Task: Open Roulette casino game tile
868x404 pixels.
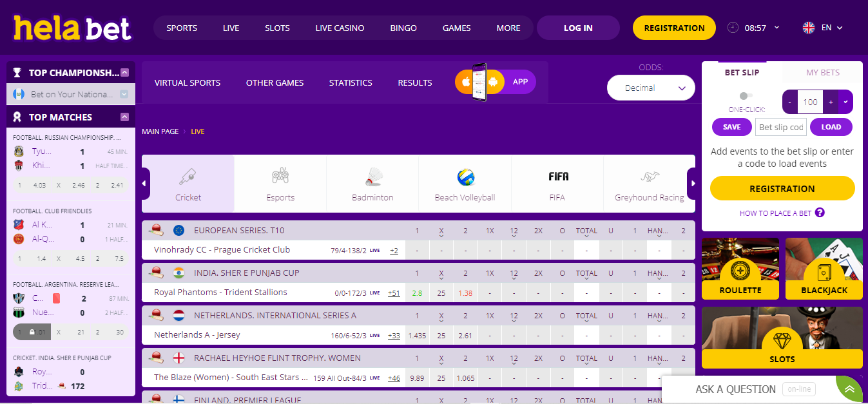Action: click(x=740, y=269)
